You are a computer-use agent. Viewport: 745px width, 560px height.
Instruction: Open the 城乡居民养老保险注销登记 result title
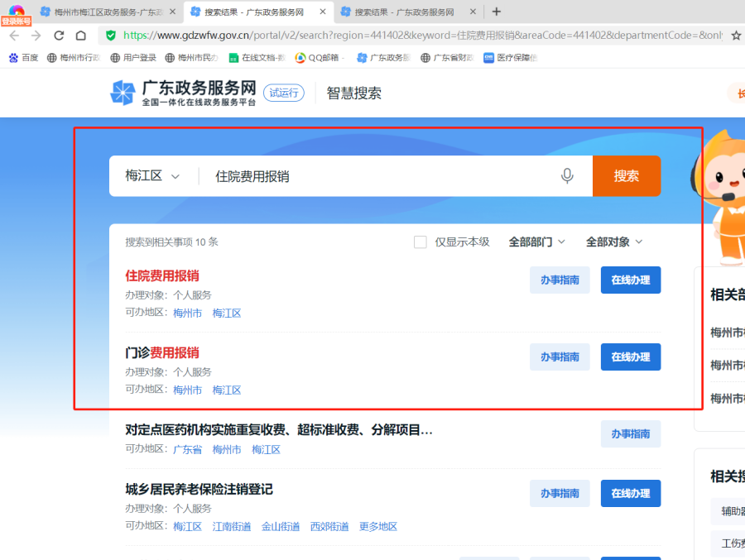click(199, 489)
